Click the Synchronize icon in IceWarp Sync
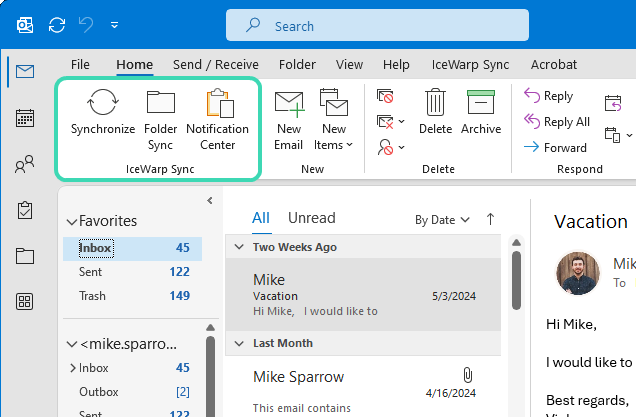Viewport: 637px width, 420px height. point(103,104)
